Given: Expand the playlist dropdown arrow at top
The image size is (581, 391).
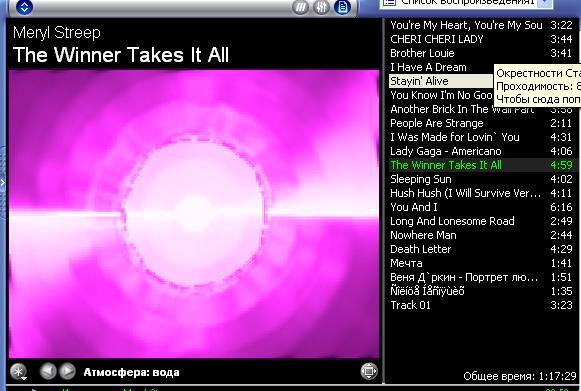Looking at the screenshot, I should (545, 3).
